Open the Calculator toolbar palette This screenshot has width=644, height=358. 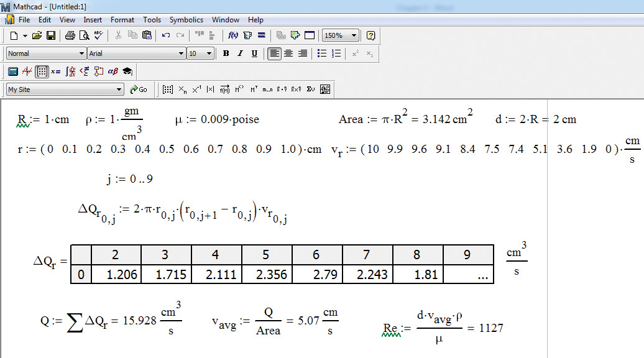point(12,71)
